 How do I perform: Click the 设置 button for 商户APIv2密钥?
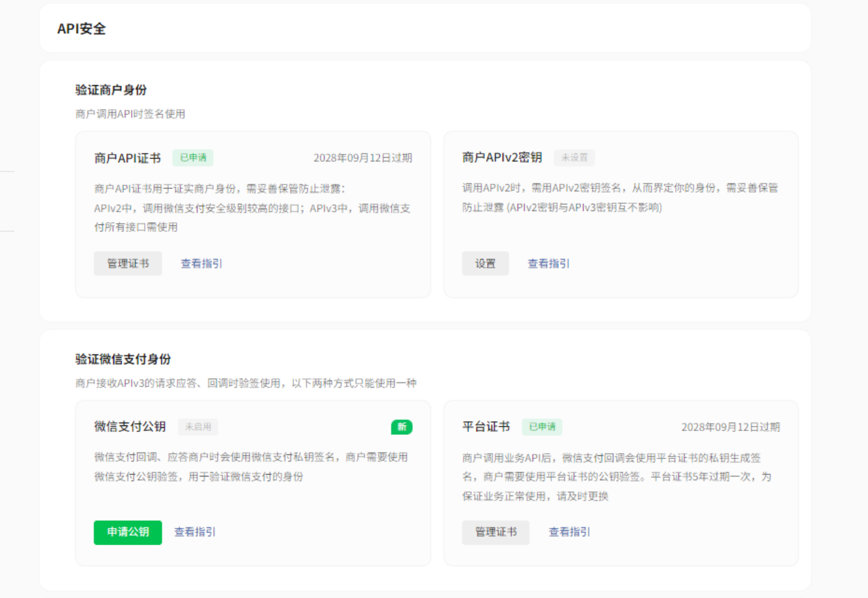(x=486, y=264)
